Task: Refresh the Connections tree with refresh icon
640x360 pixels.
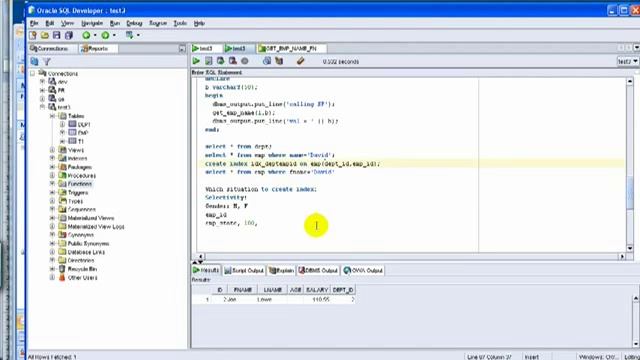Action: [x=34, y=62]
